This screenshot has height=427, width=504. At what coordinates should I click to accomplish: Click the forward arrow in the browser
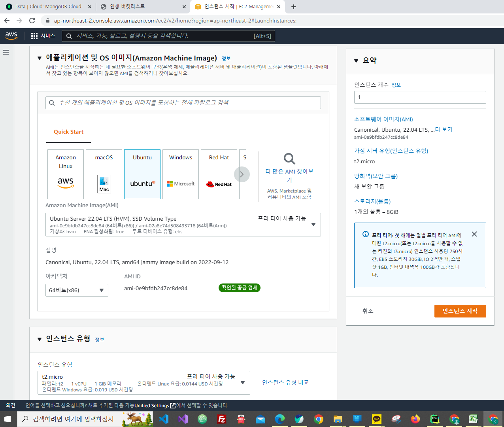point(19,21)
